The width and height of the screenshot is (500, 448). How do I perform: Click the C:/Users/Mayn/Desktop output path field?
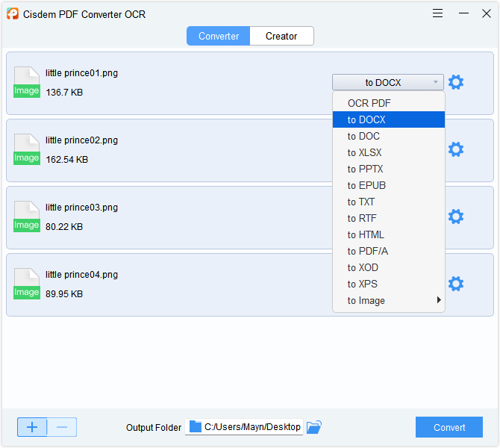(244, 427)
